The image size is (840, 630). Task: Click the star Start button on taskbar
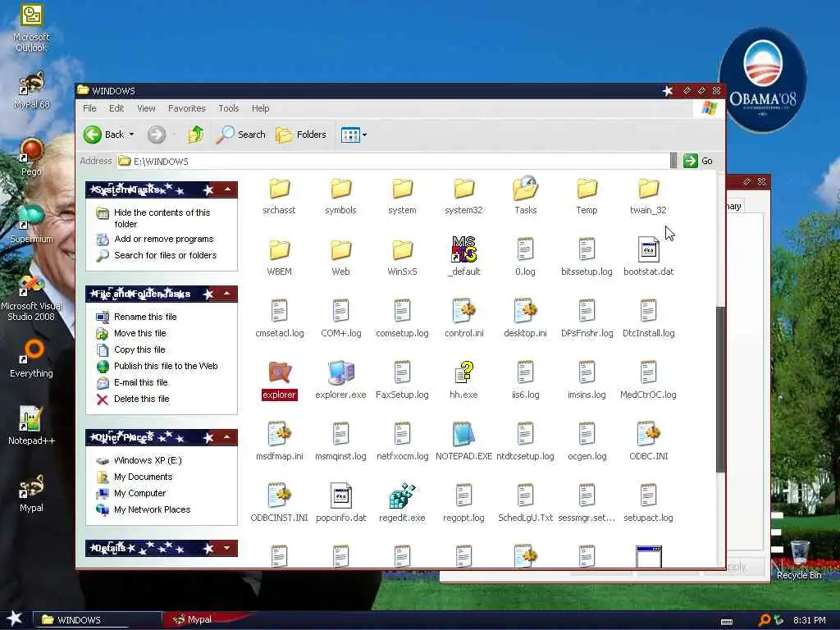(14, 619)
